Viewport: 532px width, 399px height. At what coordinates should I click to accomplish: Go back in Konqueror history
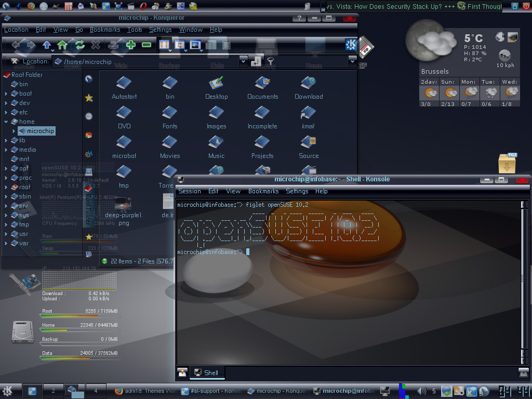tap(16, 45)
